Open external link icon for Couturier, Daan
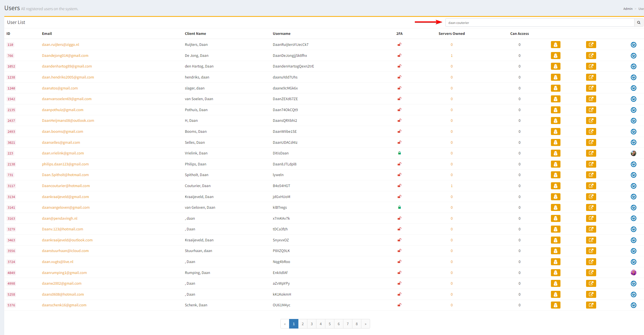This screenshot has height=335, width=644. [591, 186]
